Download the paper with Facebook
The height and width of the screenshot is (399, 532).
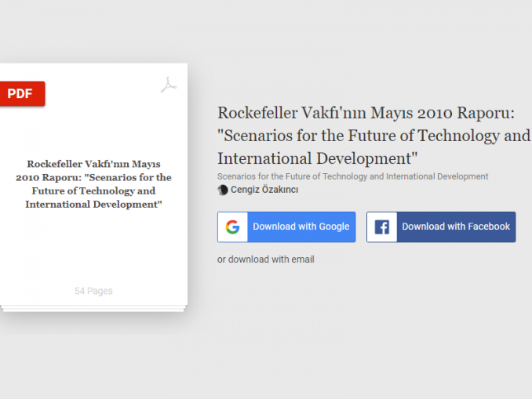click(x=441, y=227)
